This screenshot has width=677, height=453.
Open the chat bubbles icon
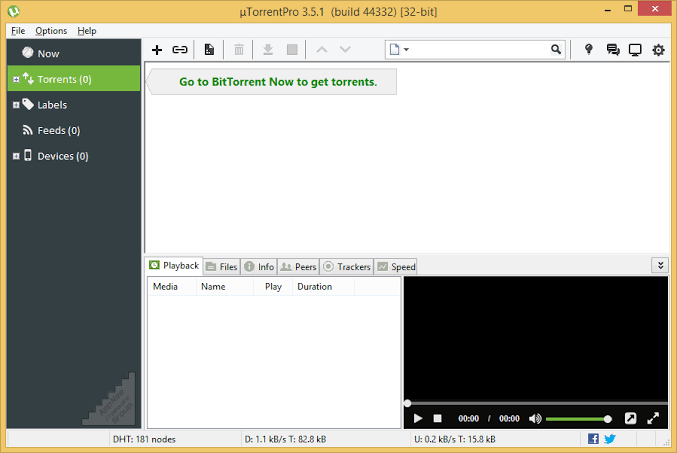click(613, 50)
